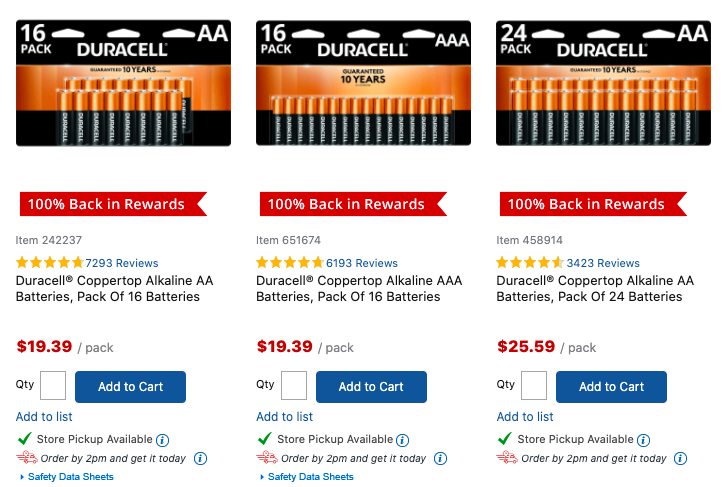Open 7293 Reviews link
The image size is (725, 487).
[122, 263]
